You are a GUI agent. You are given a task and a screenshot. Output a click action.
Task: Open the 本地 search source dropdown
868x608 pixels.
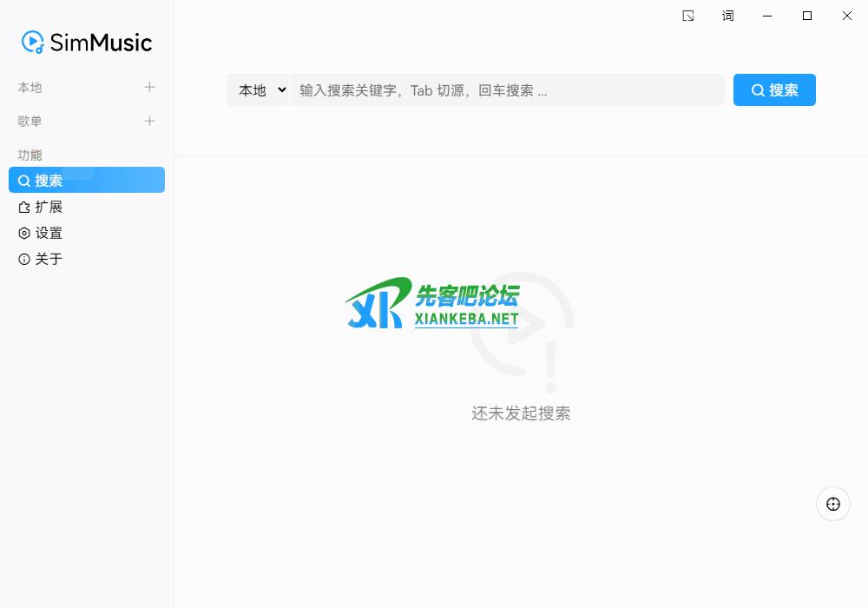258,89
